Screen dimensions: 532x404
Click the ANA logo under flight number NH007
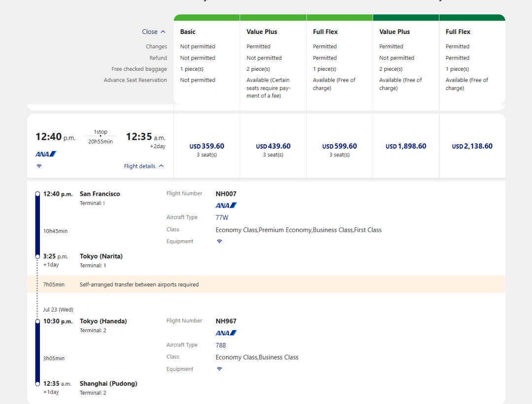pyautogui.click(x=226, y=206)
